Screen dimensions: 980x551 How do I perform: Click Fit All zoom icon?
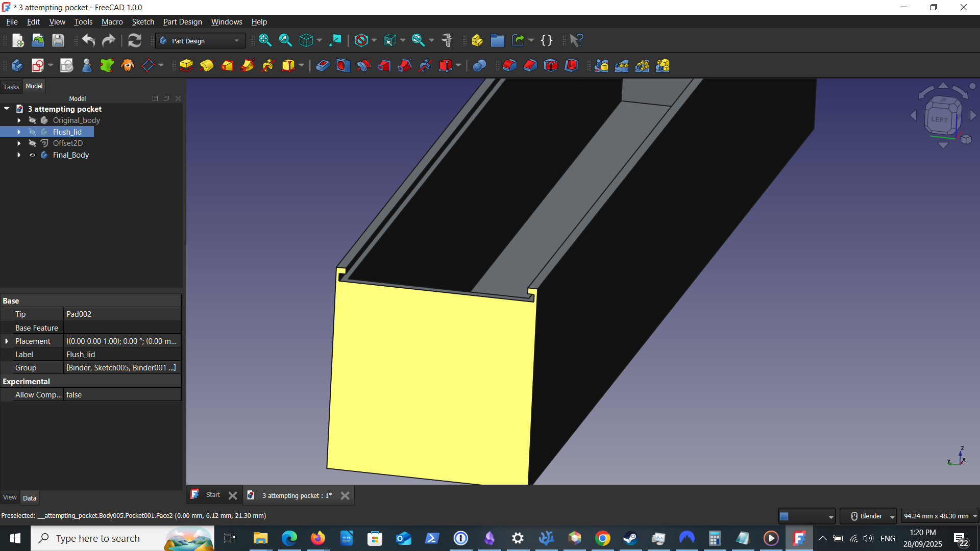click(x=265, y=40)
